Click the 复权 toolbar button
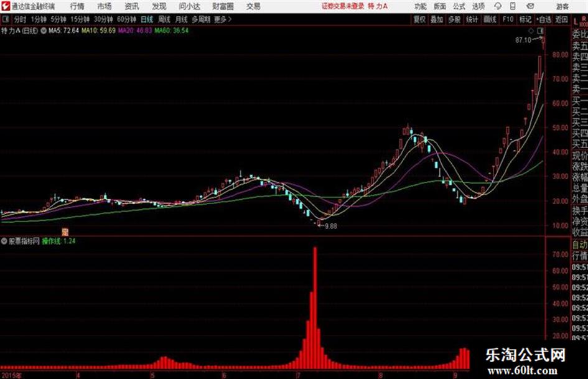 coord(419,19)
